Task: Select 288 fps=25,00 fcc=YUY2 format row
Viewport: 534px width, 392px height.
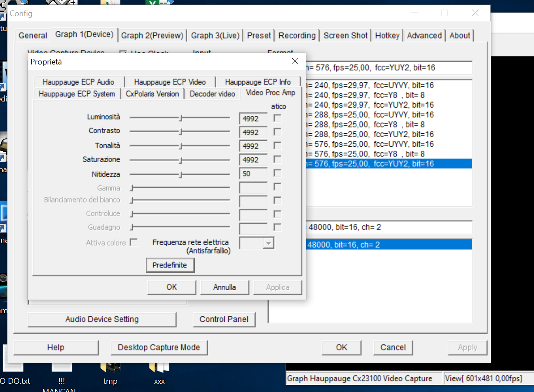Action: point(389,134)
